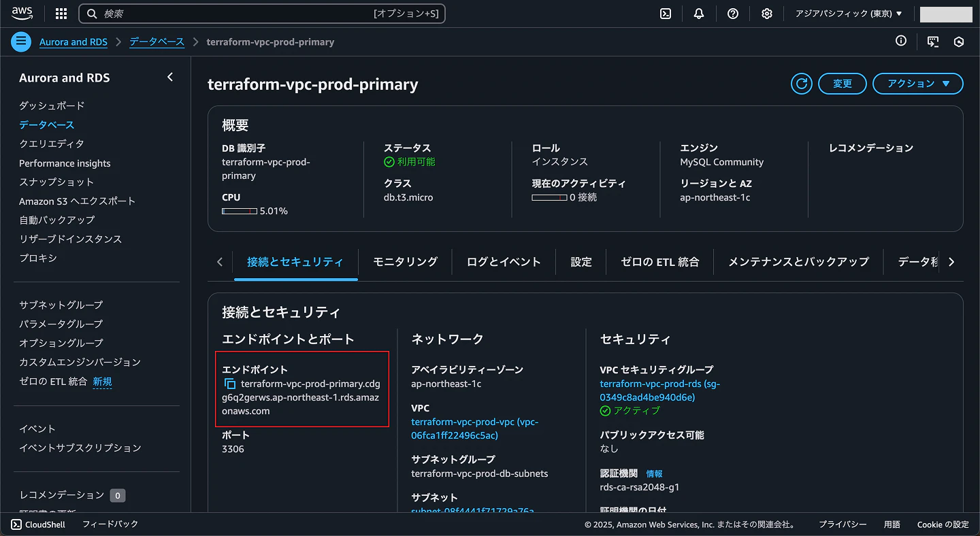Viewport: 980px width, 536px height.
Task: Click the info icon in breadcrumb bar
Action: (x=900, y=41)
